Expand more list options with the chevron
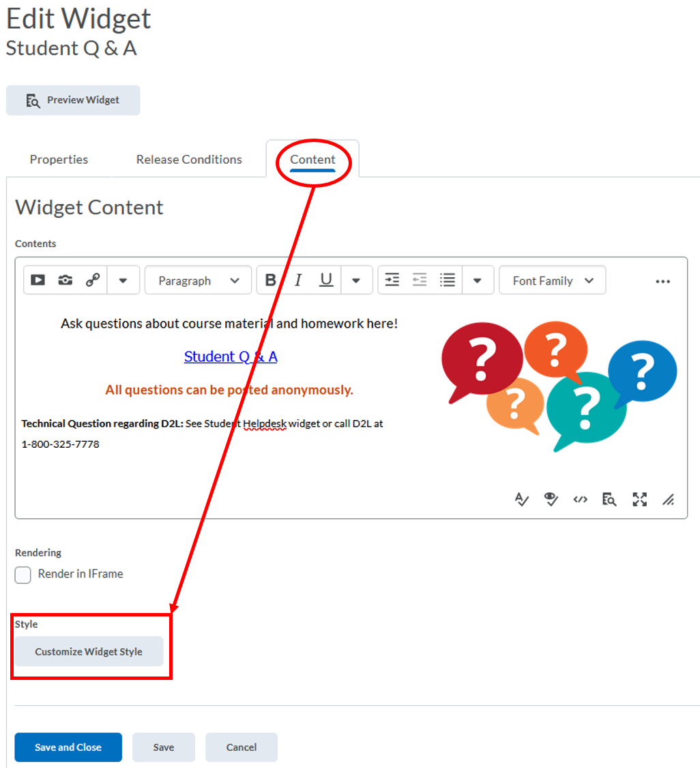 click(x=478, y=280)
